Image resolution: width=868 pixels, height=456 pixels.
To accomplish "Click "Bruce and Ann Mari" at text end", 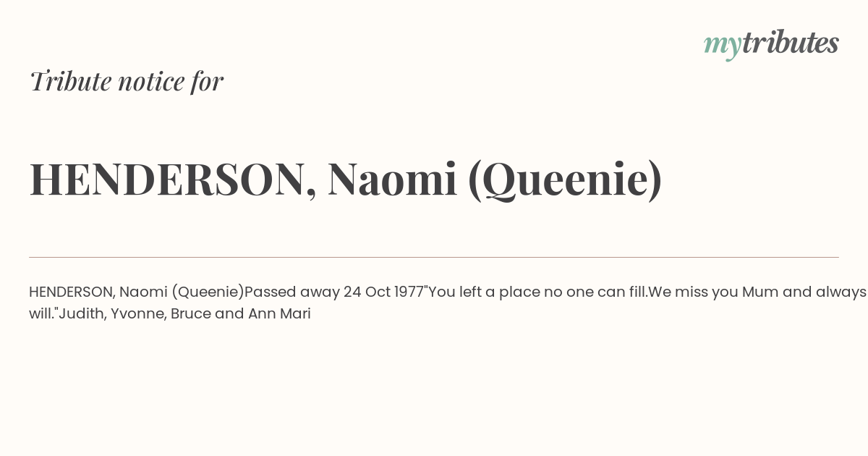I will coord(241,314).
